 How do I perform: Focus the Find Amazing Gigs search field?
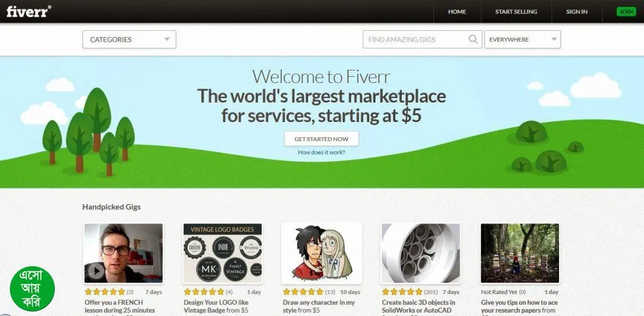(x=415, y=40)
